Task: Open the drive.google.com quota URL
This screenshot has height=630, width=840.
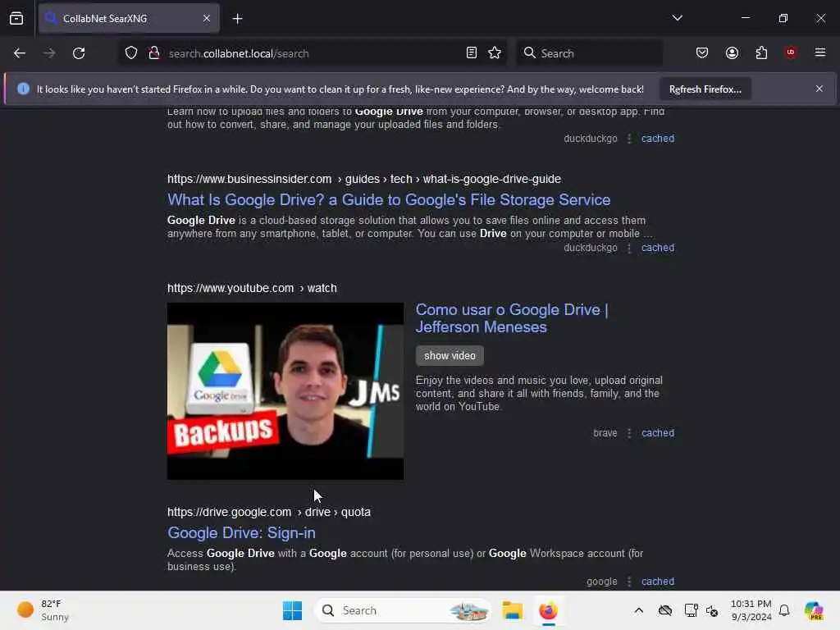Action: click(x=269, y=512)
